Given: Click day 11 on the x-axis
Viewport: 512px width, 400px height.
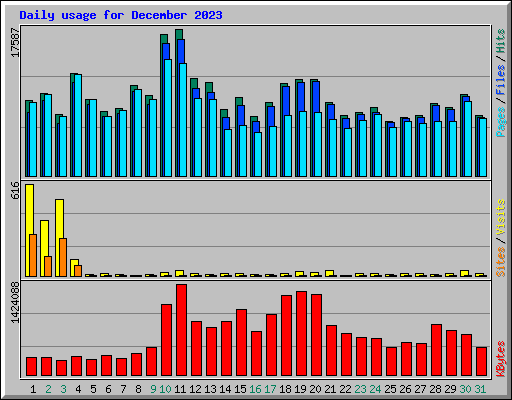Looking at the screenshot, I should click(180, 389).
